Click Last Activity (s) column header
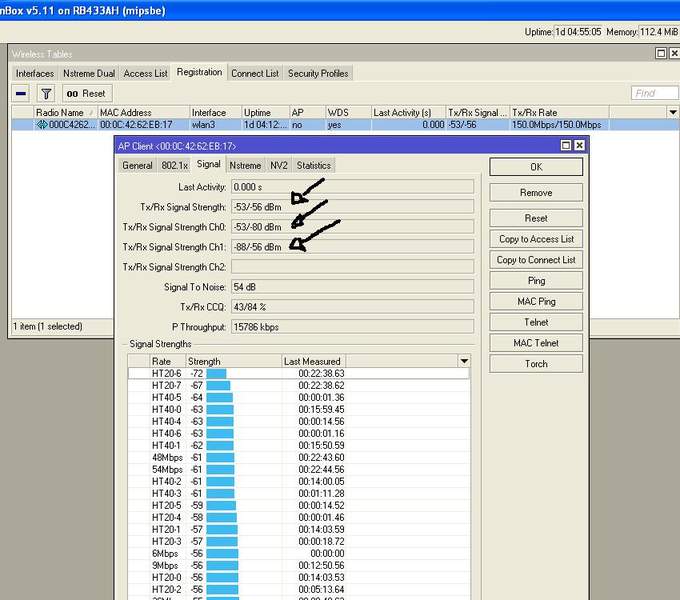 [x=408, y=112]
